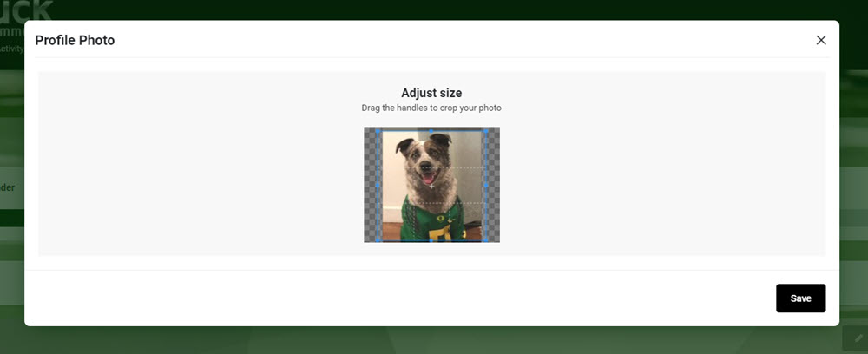The width and height of the screenshot is (868, 354).
Task: Click the bottom-right crop corner handle
Action: click(486, 240)
